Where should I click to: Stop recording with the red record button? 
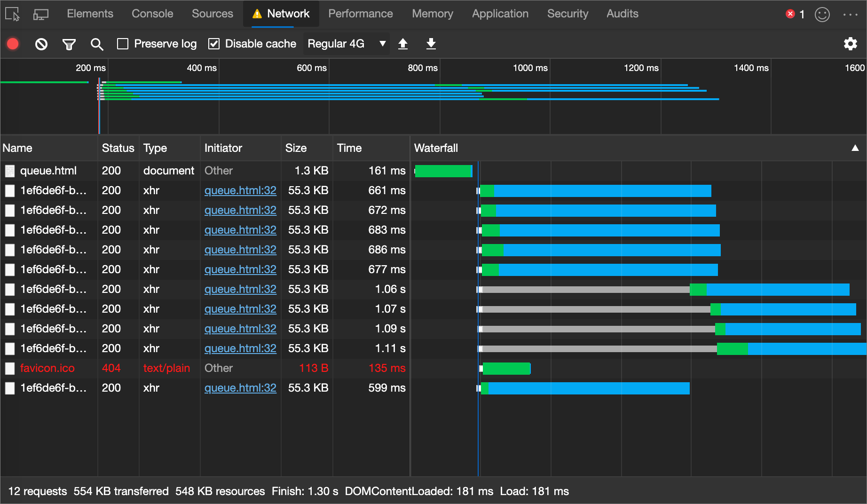[x=12, y=44]
